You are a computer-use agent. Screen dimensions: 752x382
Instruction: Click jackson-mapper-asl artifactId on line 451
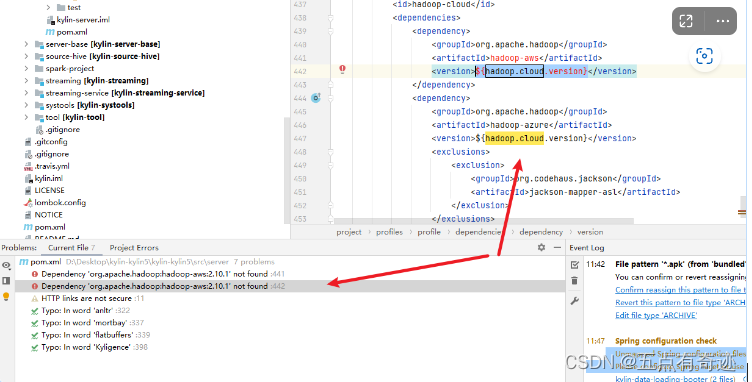tap(573, 192)
